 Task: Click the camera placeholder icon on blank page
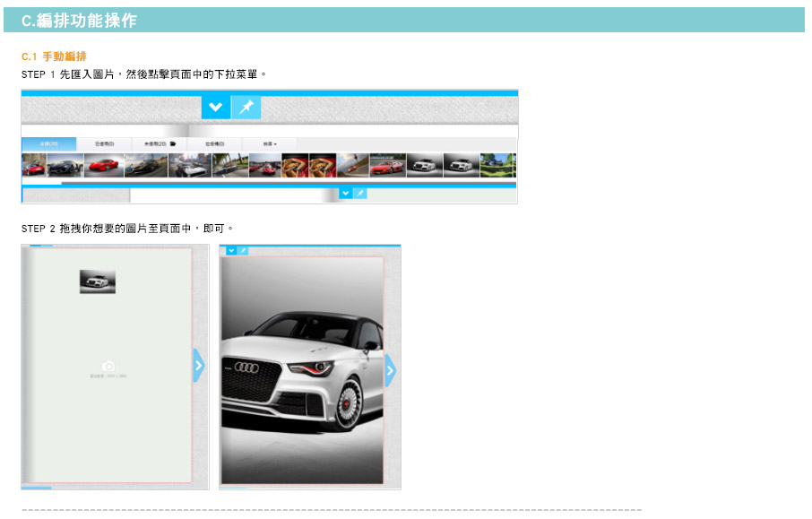[108, 367]
